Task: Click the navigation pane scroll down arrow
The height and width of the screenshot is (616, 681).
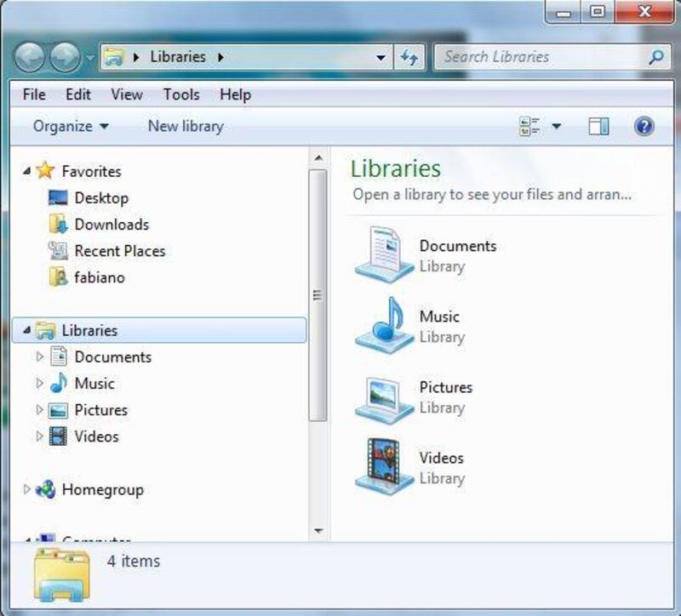Action: tap(318, 532)
